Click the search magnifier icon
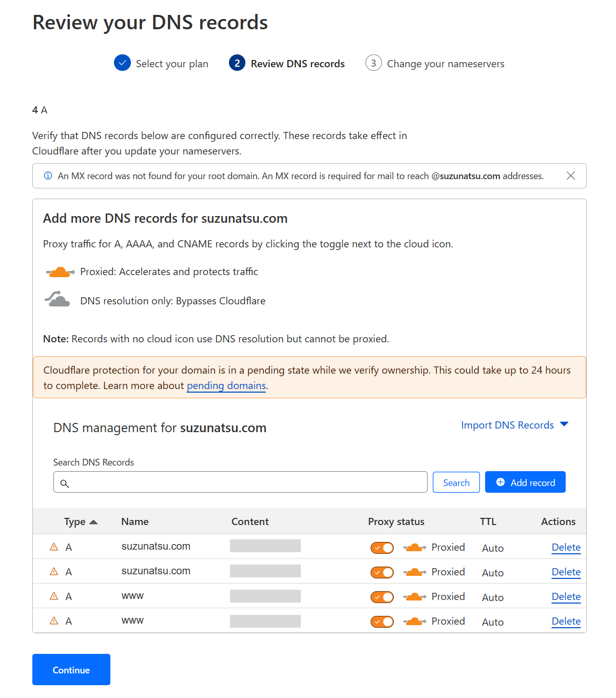Image resolution: width=616 pixels, height=698 pixels. [x=65, y=483]
